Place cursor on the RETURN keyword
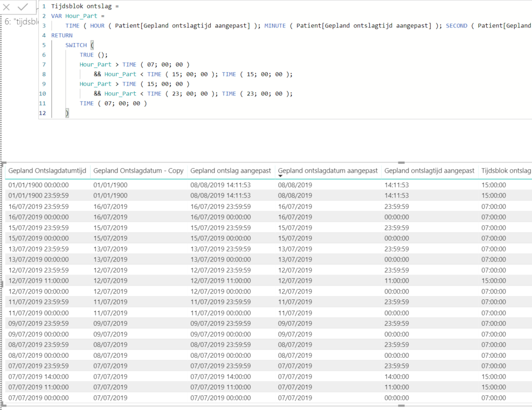532x410 pixels. [x=62, y=35]
